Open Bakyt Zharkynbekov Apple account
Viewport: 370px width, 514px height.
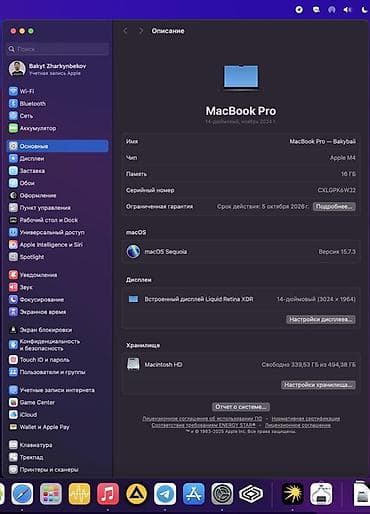(x=57, y=69)
